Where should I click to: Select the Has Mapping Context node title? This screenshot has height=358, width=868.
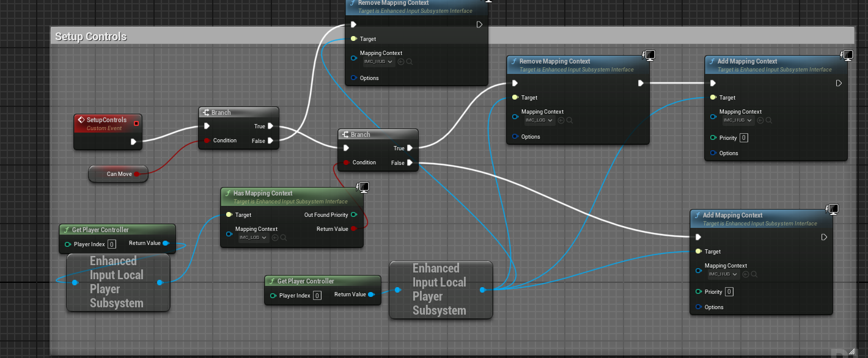pyautogui.click(x=263, y=193)
